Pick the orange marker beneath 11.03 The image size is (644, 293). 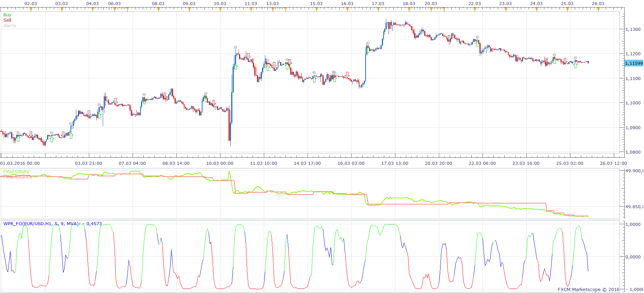251,9
